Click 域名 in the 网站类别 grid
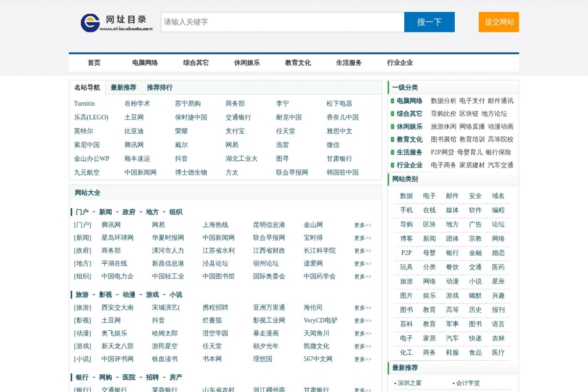This screenshot has height=392, width=588. tap(498, 196)
